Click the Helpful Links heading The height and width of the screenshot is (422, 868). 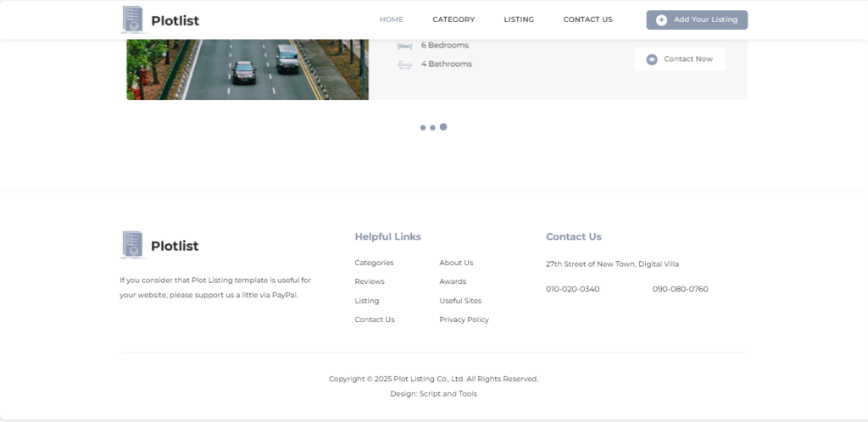click(x=387, y=236)
